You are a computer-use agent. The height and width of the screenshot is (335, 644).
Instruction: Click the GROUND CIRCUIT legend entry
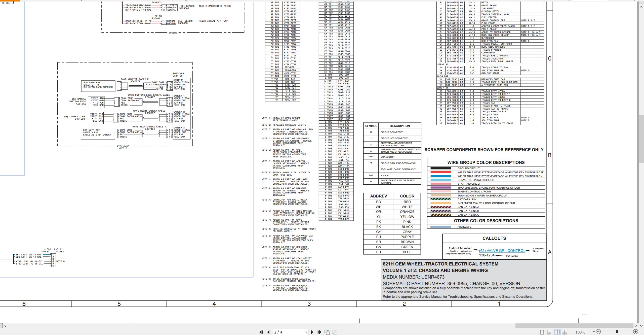click(x=468, y=168)
